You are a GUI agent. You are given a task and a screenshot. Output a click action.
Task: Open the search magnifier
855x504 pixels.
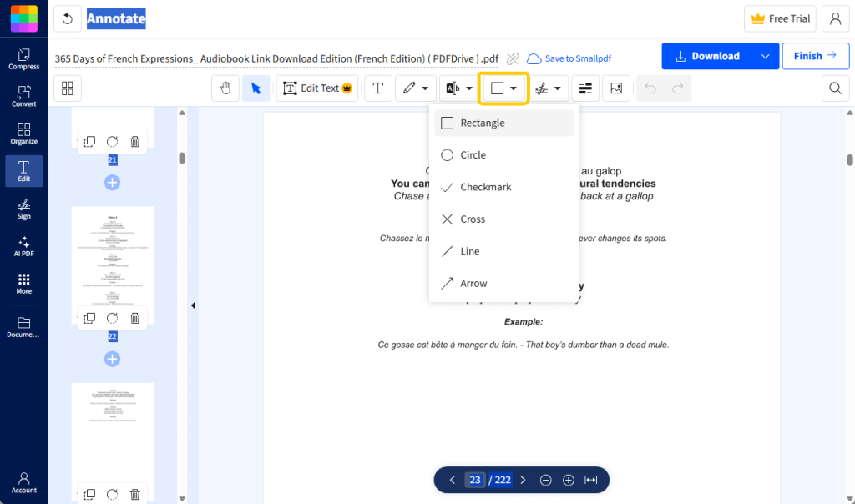click(835, 88)
